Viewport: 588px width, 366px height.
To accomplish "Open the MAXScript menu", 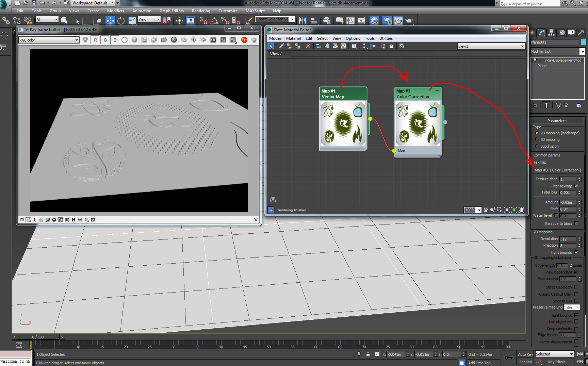I will 255,11.
